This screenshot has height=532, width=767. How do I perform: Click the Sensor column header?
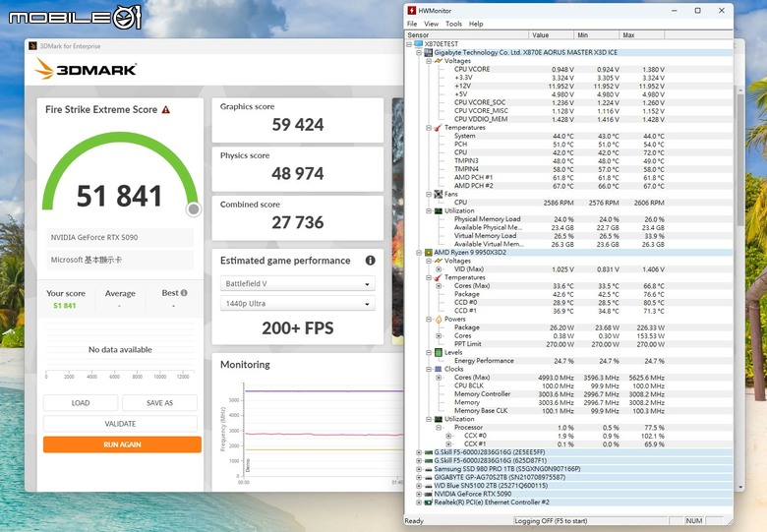[x=467, y=35]
